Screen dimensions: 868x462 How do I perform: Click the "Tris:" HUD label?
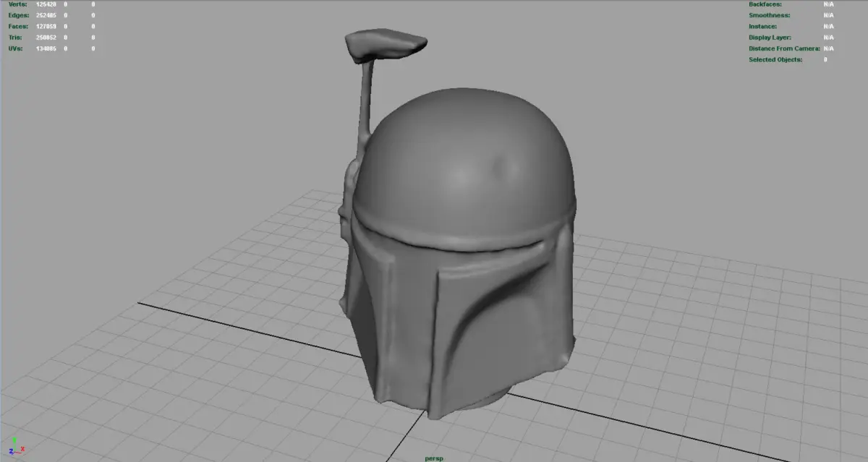pos(14,38)
